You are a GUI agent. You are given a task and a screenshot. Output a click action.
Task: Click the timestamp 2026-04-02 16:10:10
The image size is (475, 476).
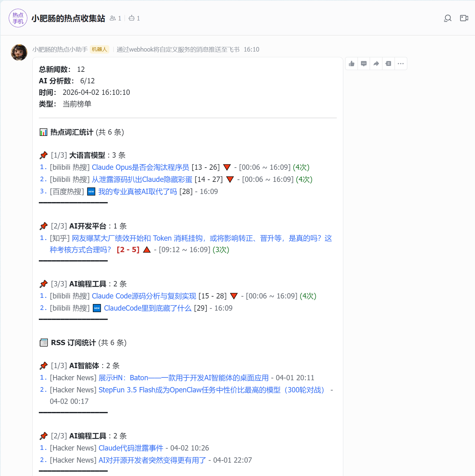(96, 92)
